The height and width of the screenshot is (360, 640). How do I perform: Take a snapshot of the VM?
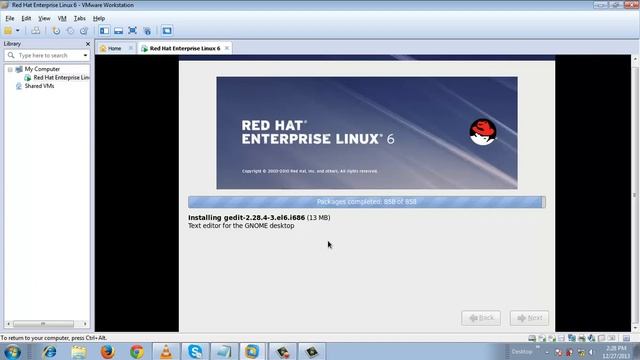(x=56, y=31)
